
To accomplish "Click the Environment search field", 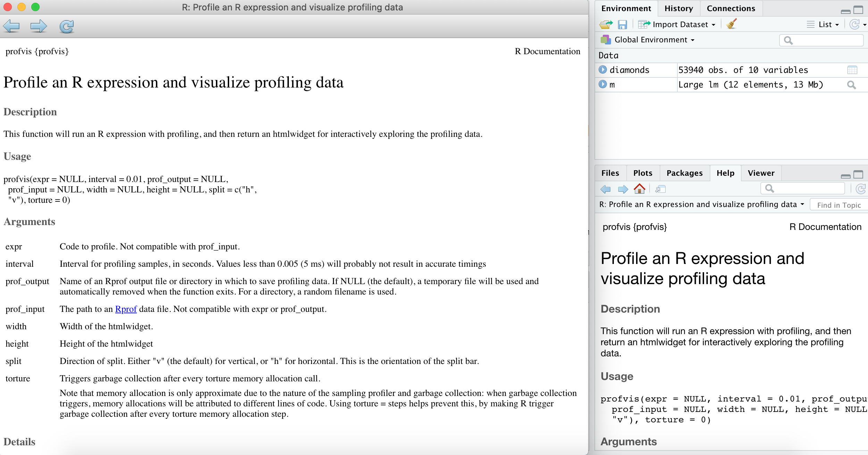I will coord(821,40).
